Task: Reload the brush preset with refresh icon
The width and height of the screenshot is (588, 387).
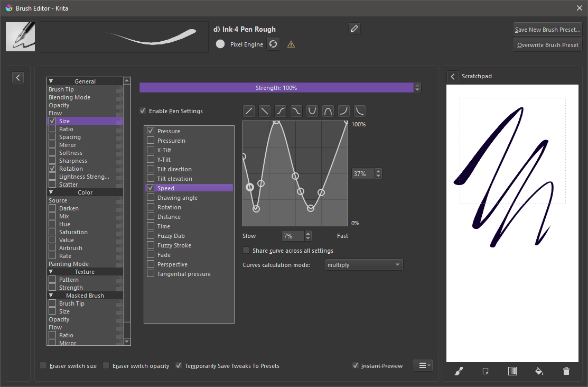Action: point(273,44)
